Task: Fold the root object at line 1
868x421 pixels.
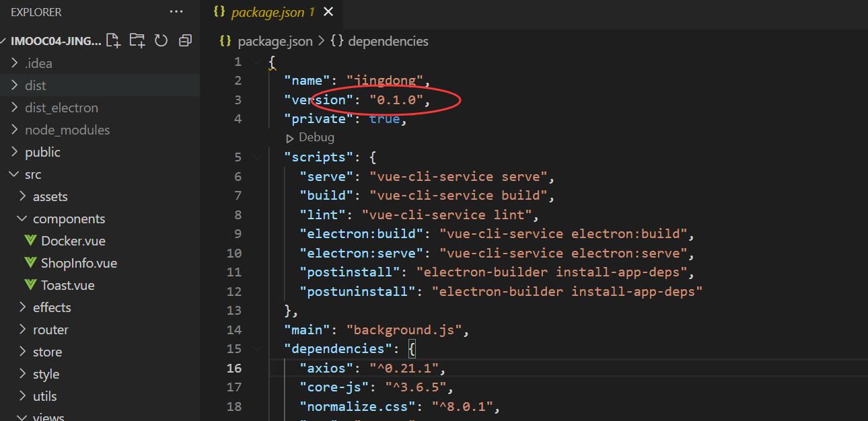Action: point(258,61)
